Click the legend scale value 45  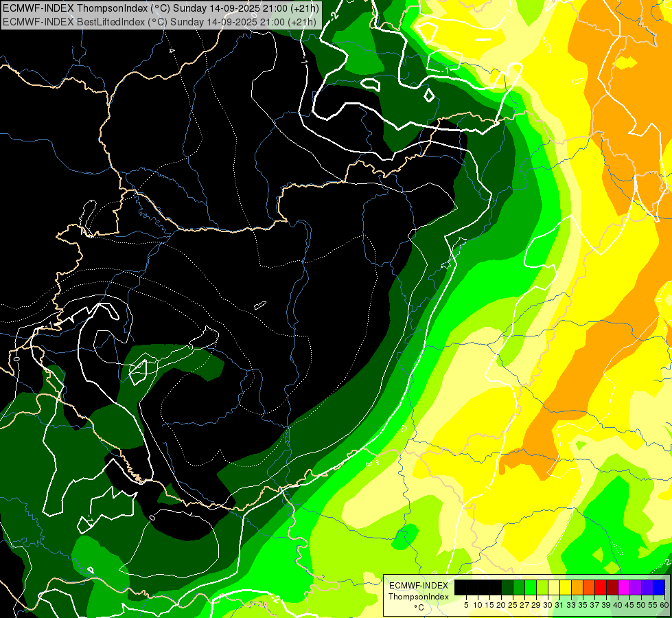click(x=629, y=605)
